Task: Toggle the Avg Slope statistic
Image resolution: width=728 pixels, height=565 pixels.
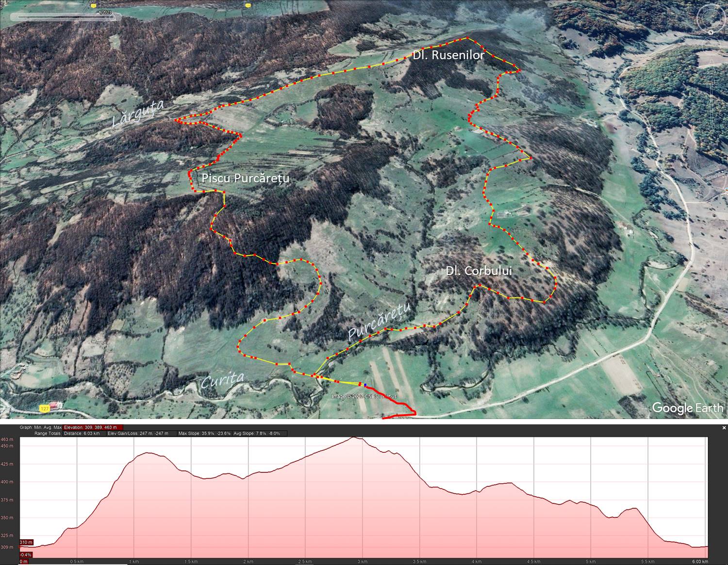Action: (x=257, y=433)
